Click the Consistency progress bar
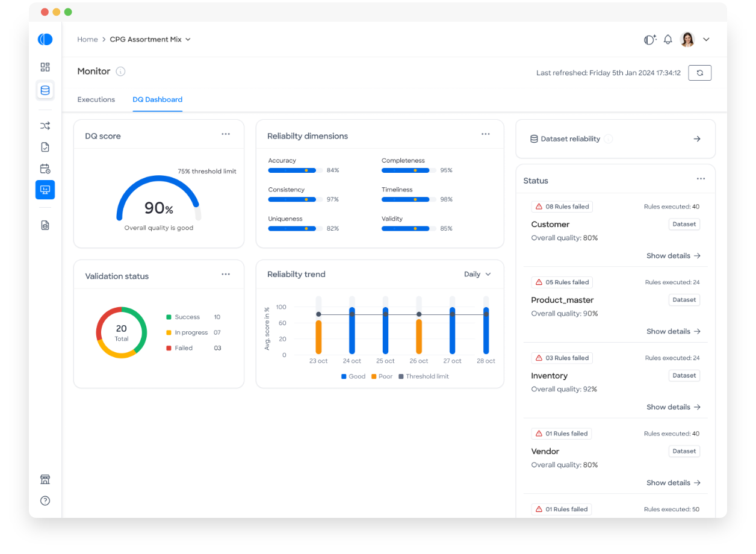756x554 pixels. (x=296, y=199)
